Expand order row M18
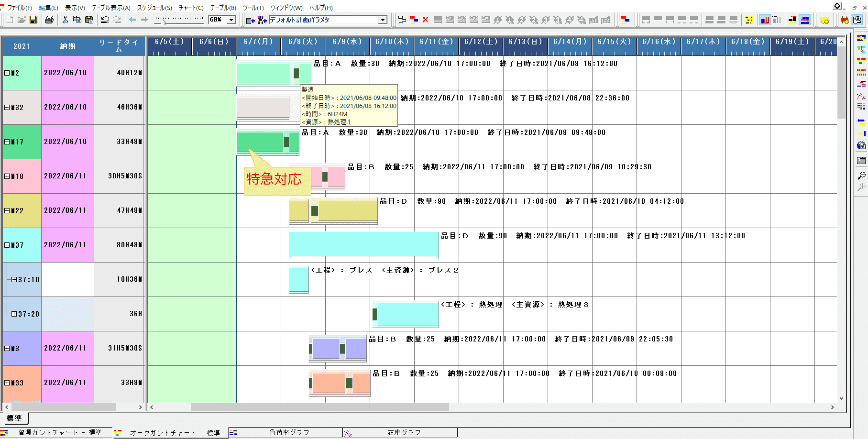This screenshot has height=439, width=868. [x=7, y=176]
